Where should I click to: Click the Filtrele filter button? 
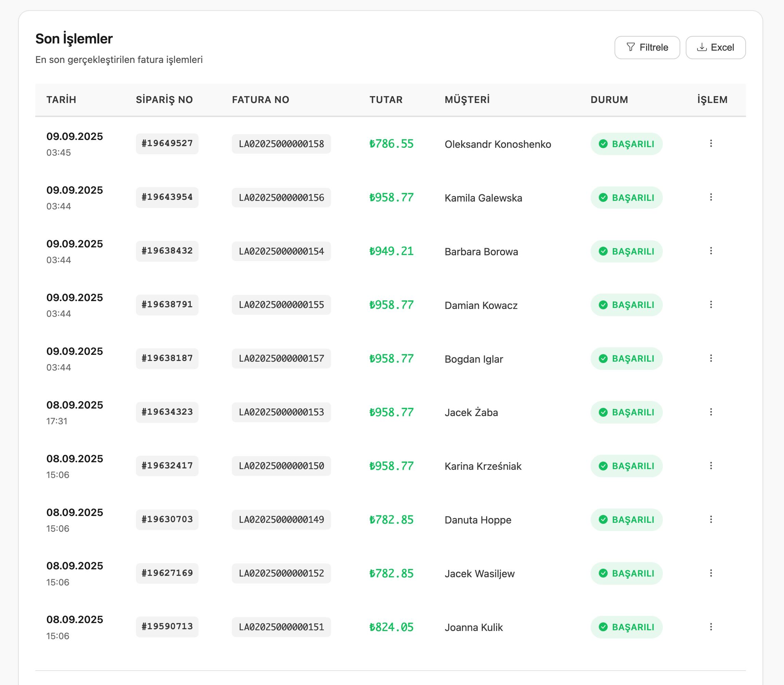[647, 48]
